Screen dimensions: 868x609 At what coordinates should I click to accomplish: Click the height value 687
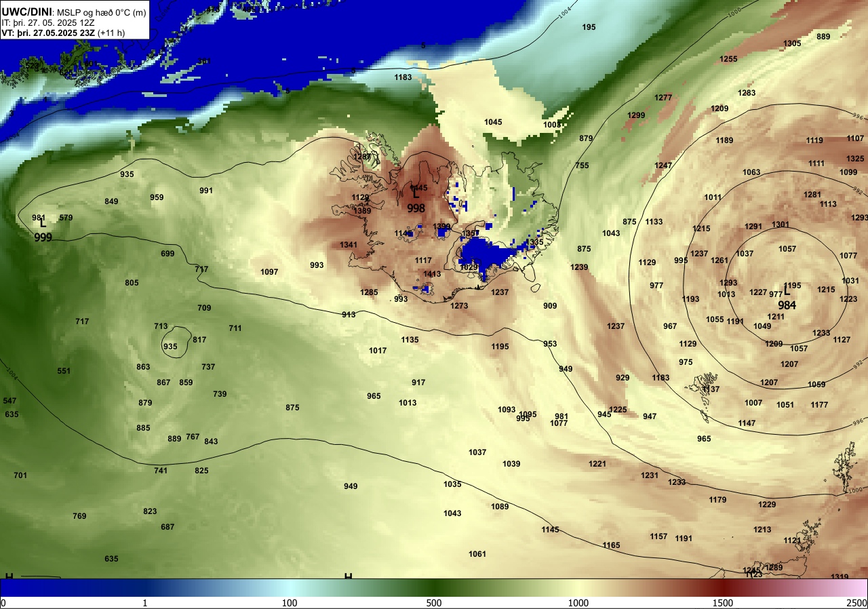(167, 527)
